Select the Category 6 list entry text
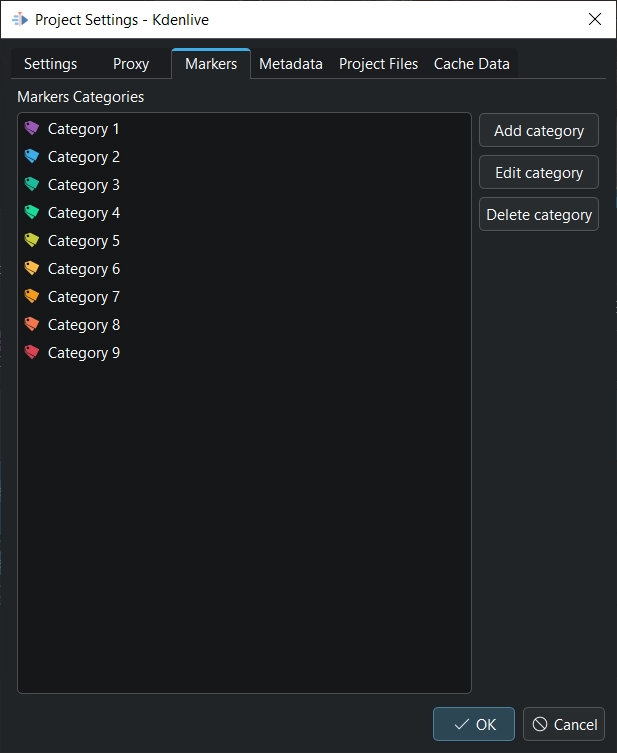 pos(84,269)
